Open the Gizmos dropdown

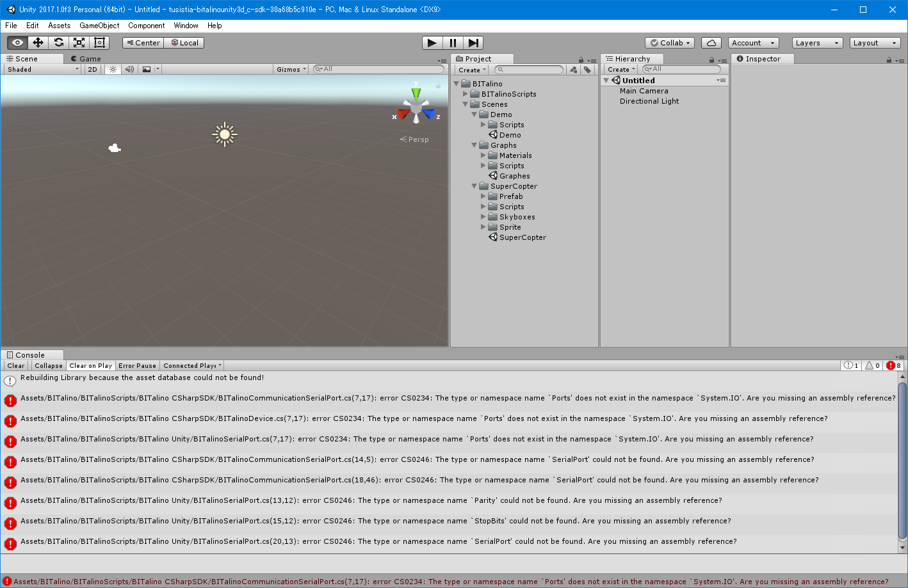tap(291, 69)
